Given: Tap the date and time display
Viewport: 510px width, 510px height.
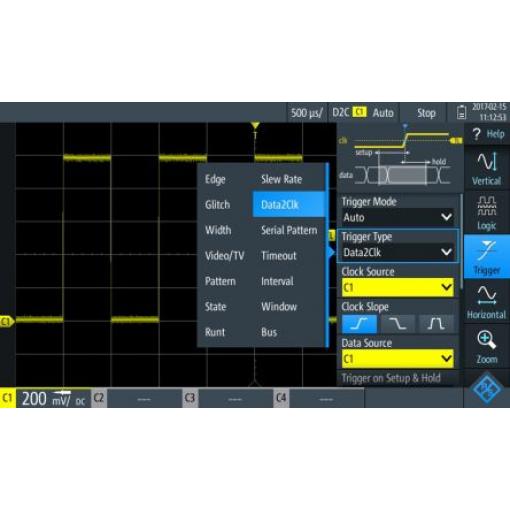Looking at the screenshot, I should click(x=489, y=112).
